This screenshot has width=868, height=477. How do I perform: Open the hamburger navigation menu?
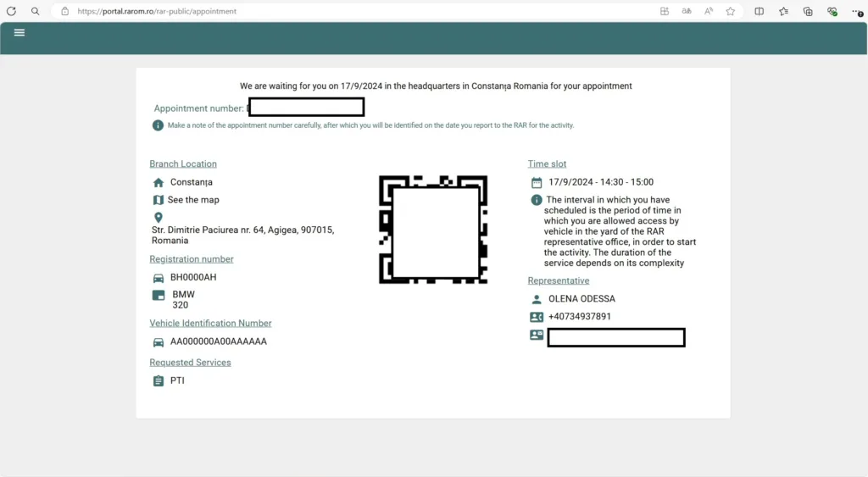[19, 32]
